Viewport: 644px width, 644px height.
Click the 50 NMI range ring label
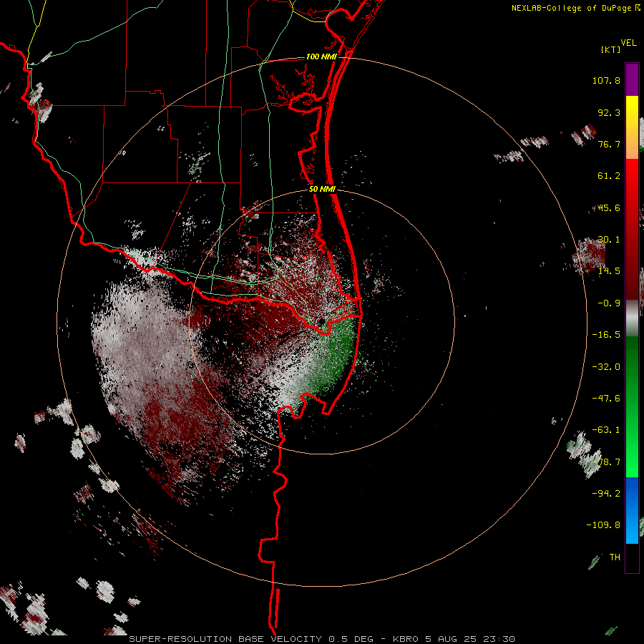click(x=323, y=189)
